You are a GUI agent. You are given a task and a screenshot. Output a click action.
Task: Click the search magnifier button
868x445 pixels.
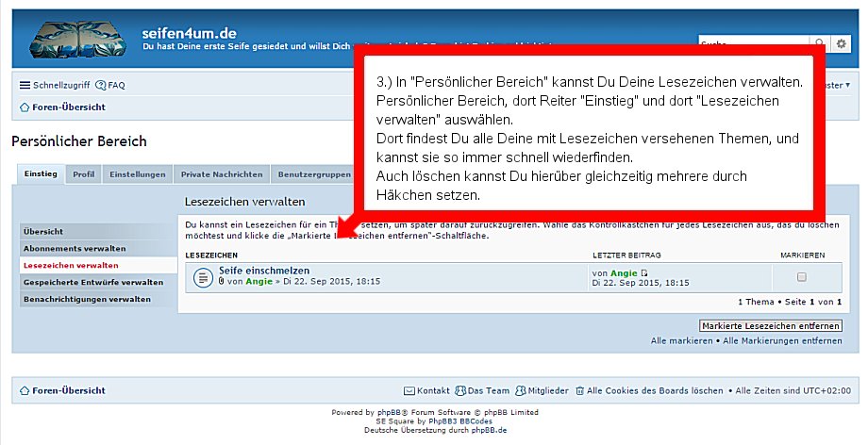[x=820, y=42]
